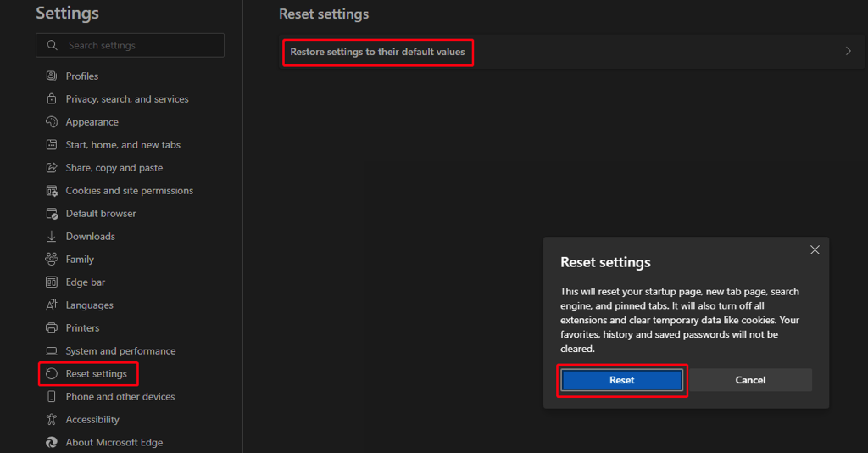The image size is (868, 453).
Task: Open the Appearance settings section
Action: pos(92,122)
